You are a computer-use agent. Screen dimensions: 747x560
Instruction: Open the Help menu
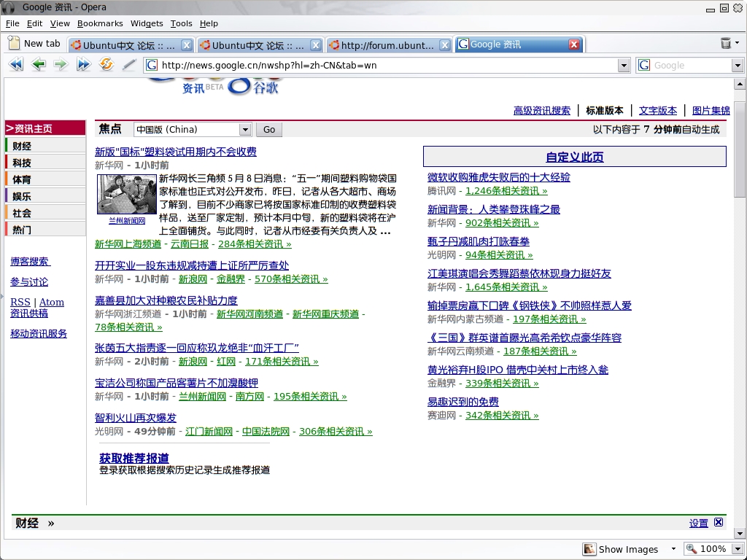pyautogui.click(x=209, y=23)
